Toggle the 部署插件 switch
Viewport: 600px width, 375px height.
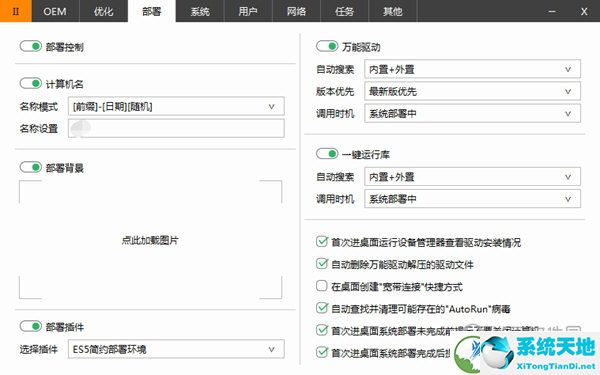(x=31, y=326)
